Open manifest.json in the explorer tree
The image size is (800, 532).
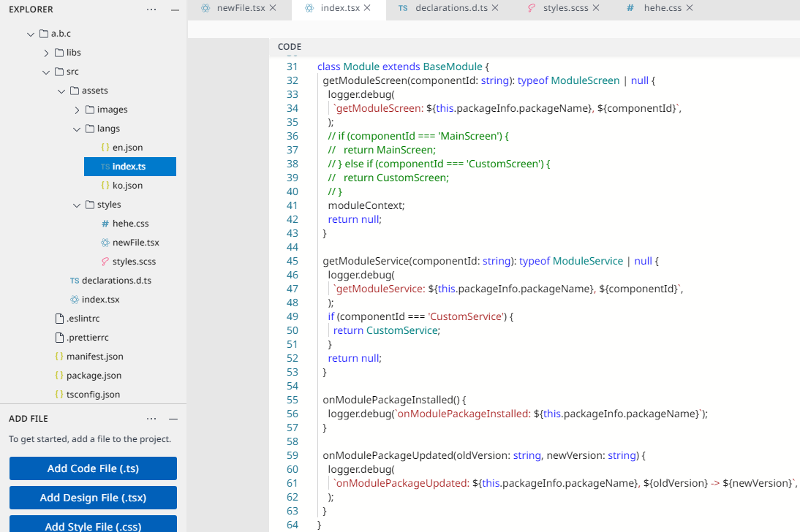95,357
